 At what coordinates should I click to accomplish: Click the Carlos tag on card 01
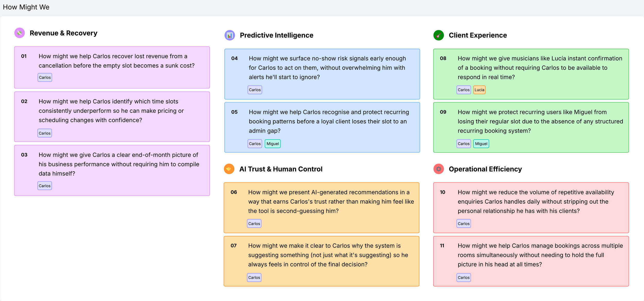point(45,78)
